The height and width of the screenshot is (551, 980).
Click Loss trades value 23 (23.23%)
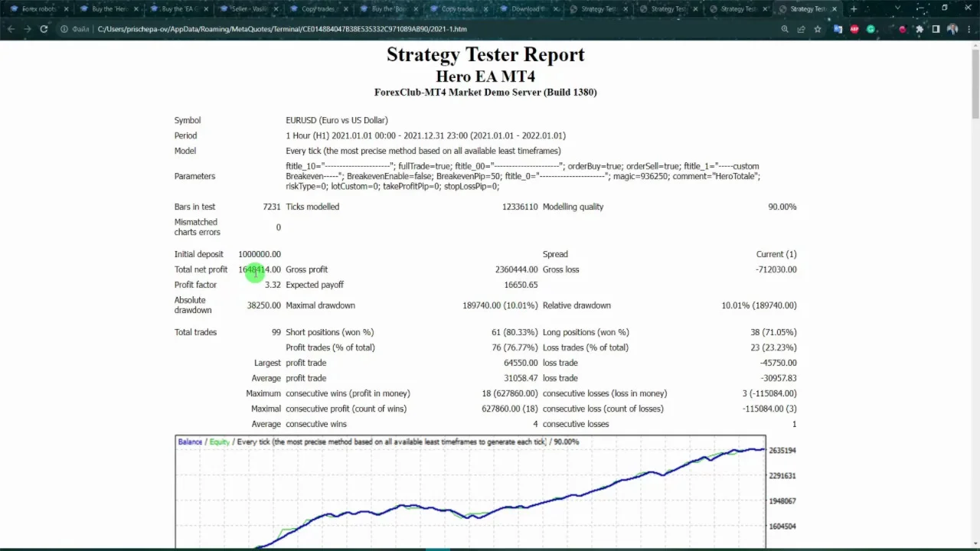click(774, 347)
